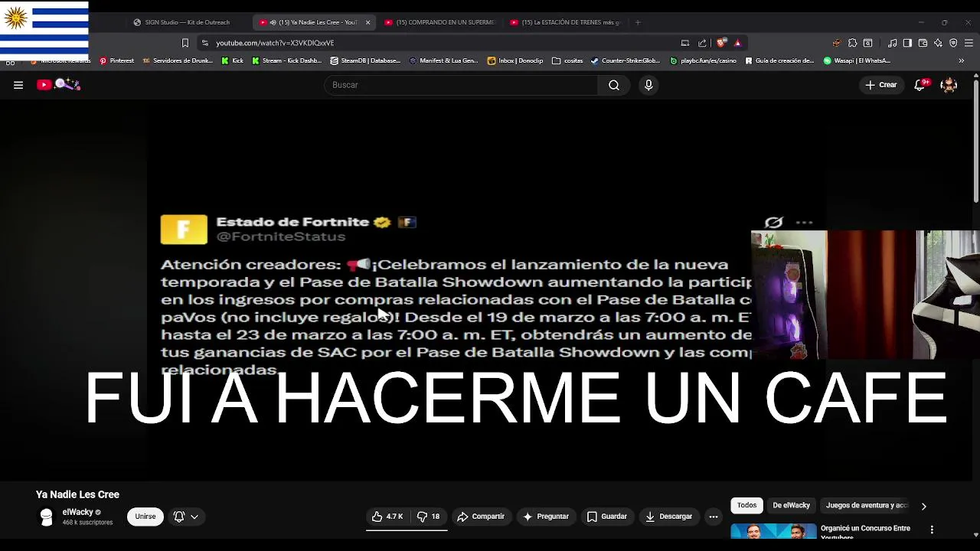Click the Preguntar button
The height and width of the screenshot is (551, 980).
[x=546, y=517]
